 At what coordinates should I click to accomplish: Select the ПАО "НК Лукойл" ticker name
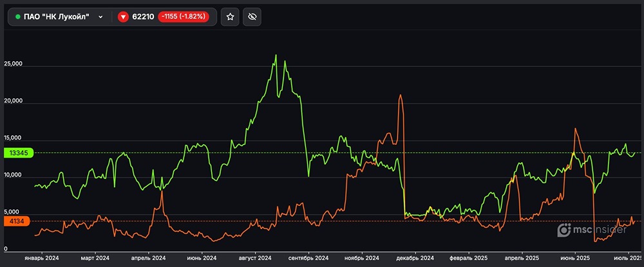[56, 17]
